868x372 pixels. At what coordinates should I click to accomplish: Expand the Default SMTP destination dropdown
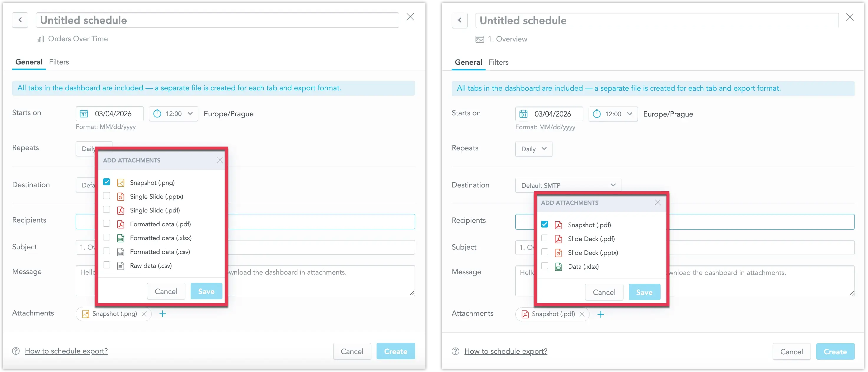pyautogui.click(x=568, y=185)
